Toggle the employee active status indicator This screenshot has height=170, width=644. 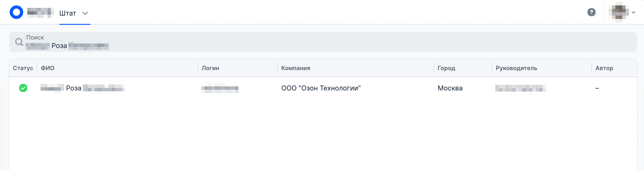[x=23, y=88]
